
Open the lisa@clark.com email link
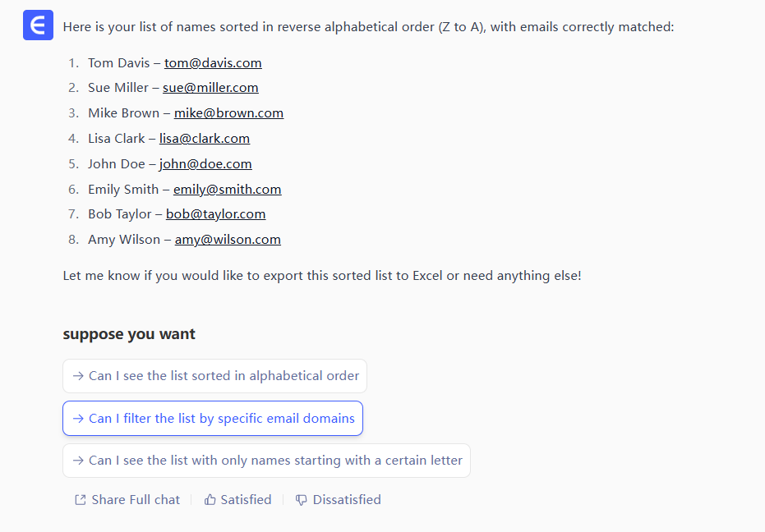(x=205, y=139)
